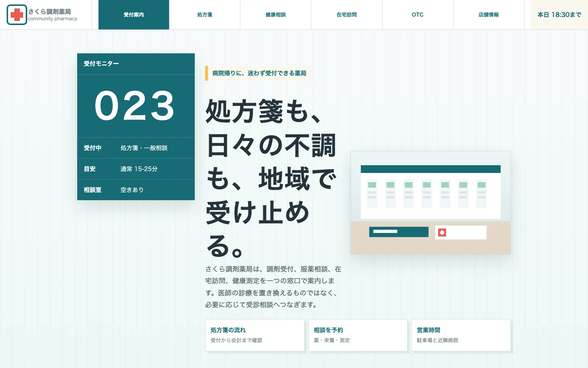Select the 在宅訪問 navigation tab
The image size is (588, 368).
click(347, 15)
